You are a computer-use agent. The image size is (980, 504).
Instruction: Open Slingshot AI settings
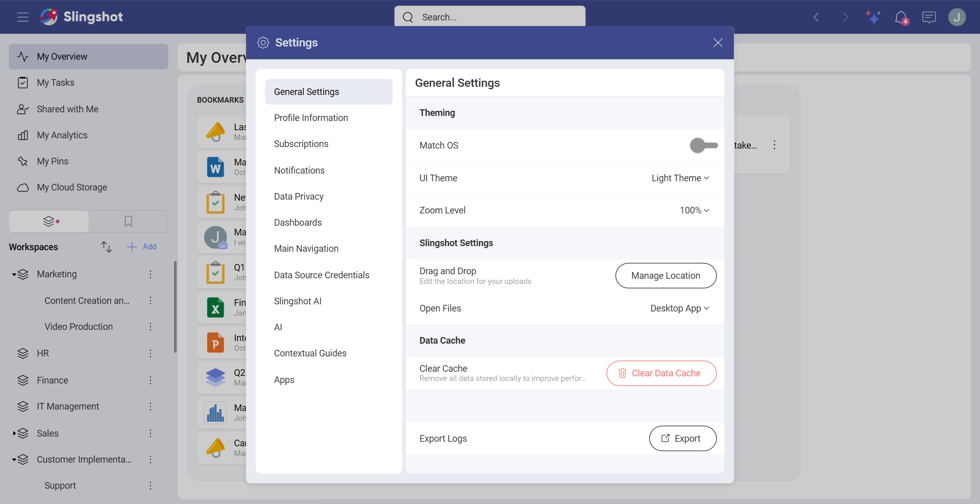coord(329,301)
